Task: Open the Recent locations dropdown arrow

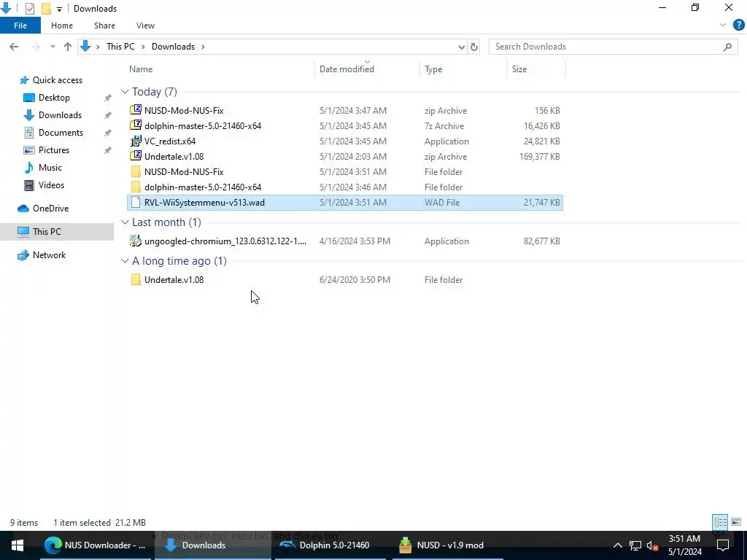Action: click(x=53, y=47)
